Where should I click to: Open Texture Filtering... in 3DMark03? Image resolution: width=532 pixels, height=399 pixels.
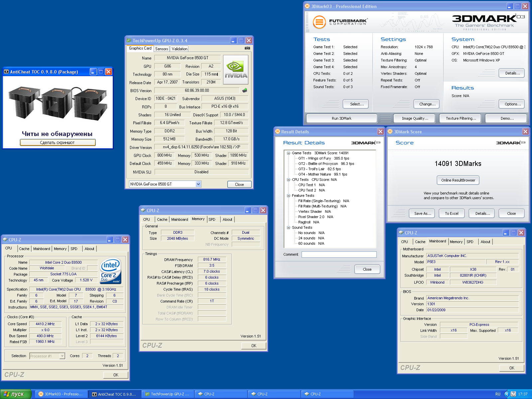tap(461, 118)
